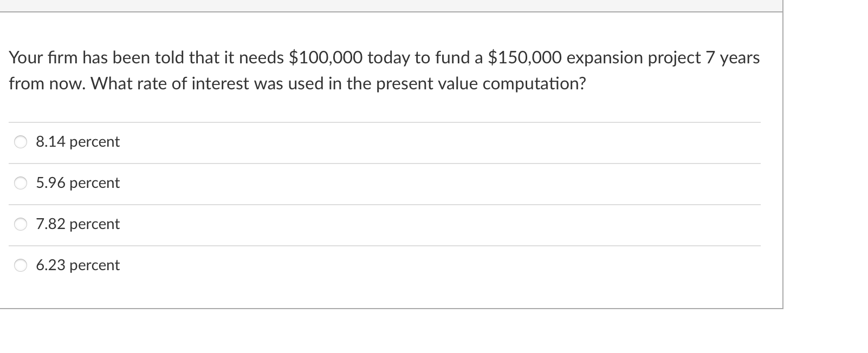Click the '7.82 percent' answer label
Image resolution: width=868 pixels, height=353 pixels.
[78, 224]
